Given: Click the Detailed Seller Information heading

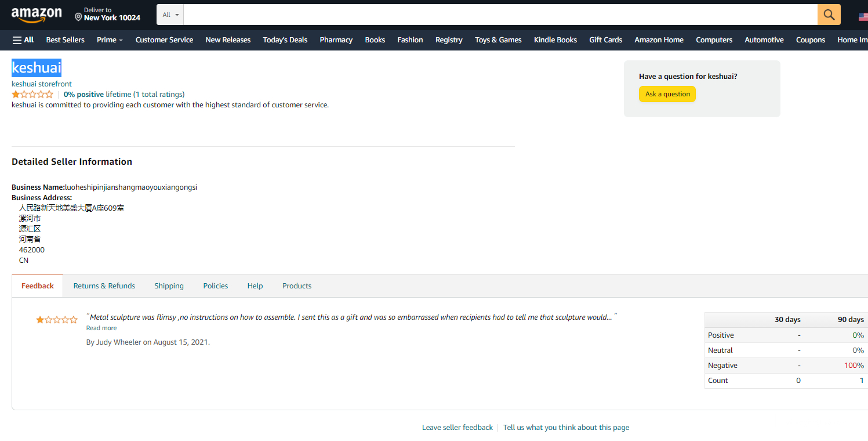Looking at the screenshot, I should pyautogui.click(x=72, y=162).
